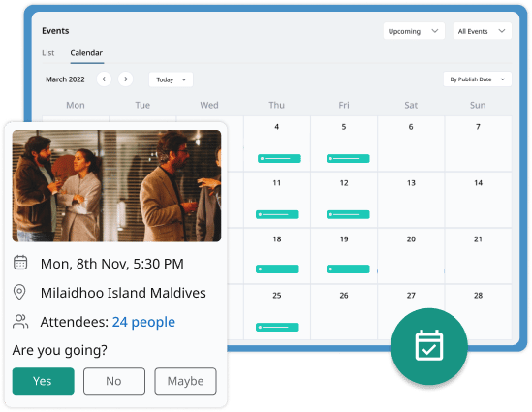Select calendar day 6
532x412 pixels.
[411, 143]
